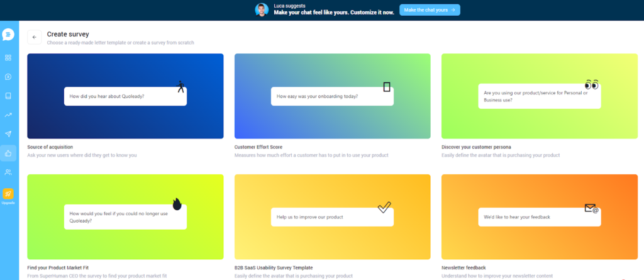Select the Discover your customer persona template card

(x=540, y=96)
